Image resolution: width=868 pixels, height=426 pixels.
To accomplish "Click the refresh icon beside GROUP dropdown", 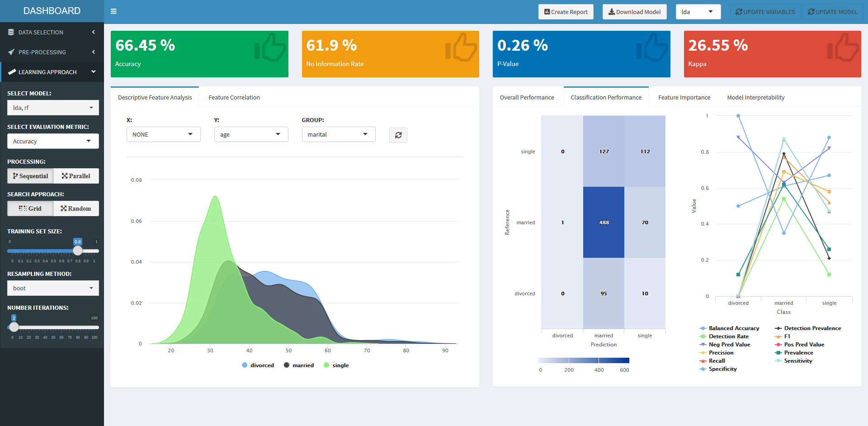I will [x=398, y=135].
